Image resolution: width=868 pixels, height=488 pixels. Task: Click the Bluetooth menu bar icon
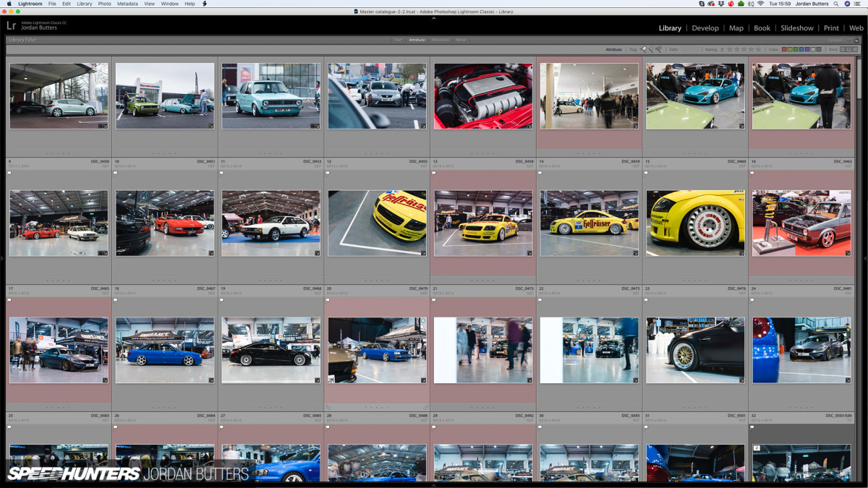tap(749, 4)
